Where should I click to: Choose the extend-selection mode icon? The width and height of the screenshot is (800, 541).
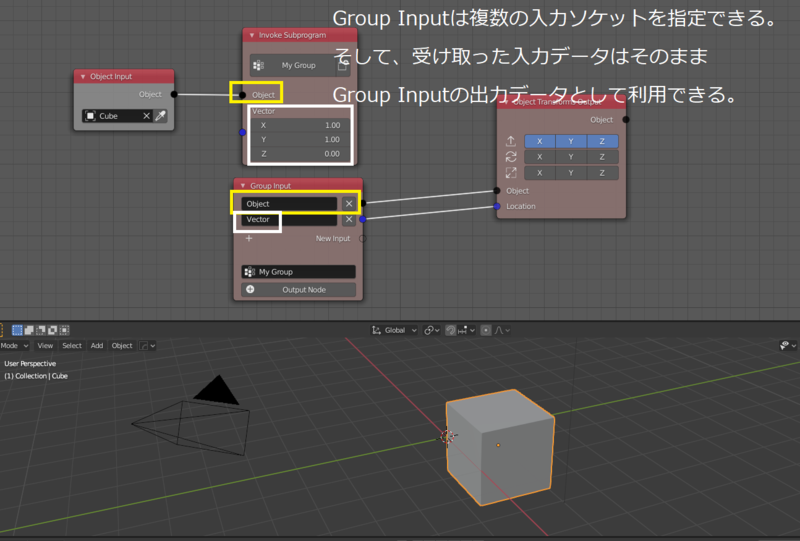[x=29, y=330]
